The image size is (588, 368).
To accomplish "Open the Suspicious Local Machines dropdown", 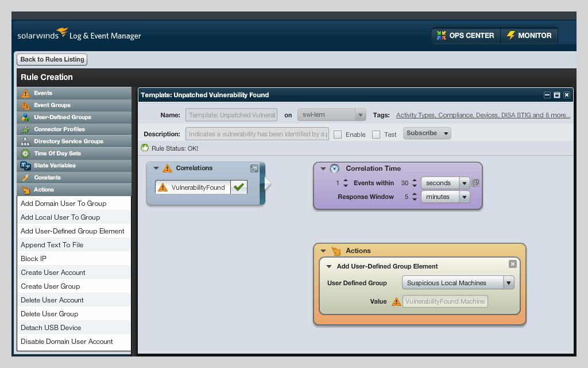I will (509, 282).
